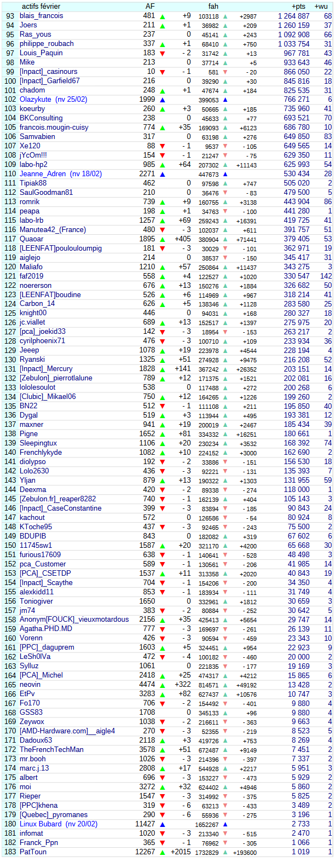Click green arrow beside PatToun's AF 12267
The height and width of the screenshot is (868, 335).
(x=163, y=853)
